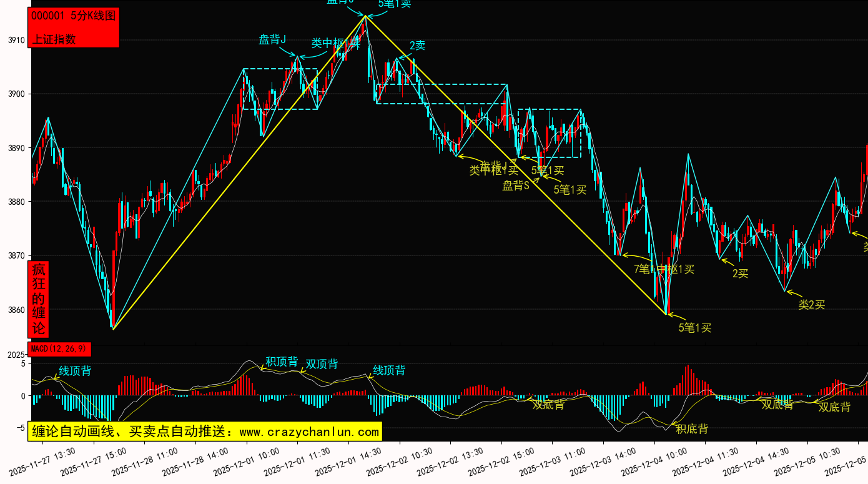Image resolution: width=868 pixels, height=484 pixels.
Task: Select the 3860 price axis tick
Action: 16,310
